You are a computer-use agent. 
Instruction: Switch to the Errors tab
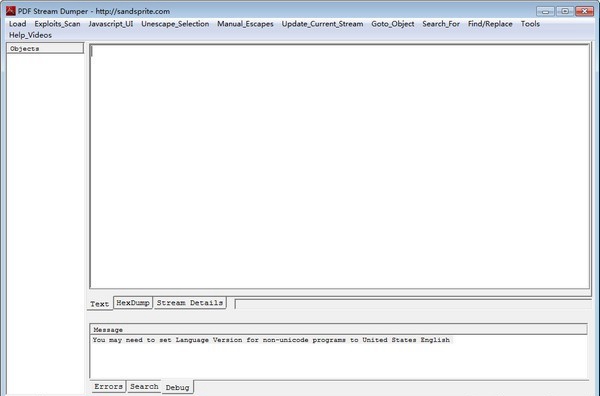pyautogui.click(x=108, y=386)
